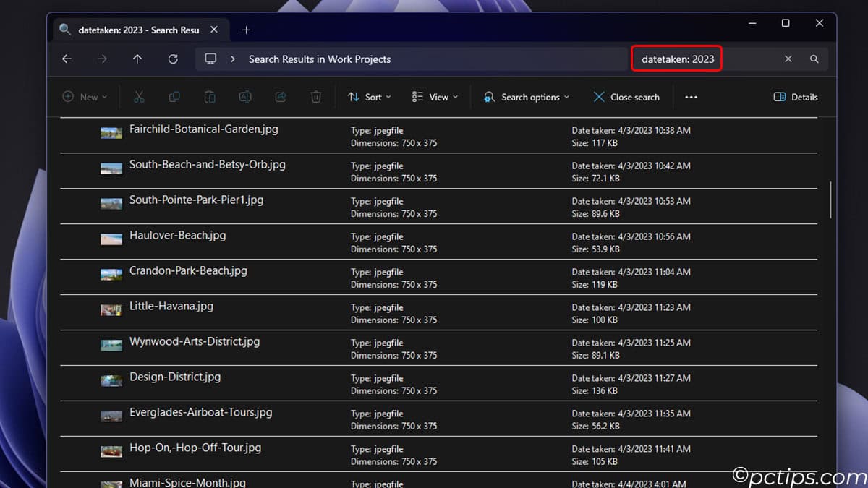Expand the View dropdown menu
This screenshot has height=488, width=868.
pyautogui.click(x=435, y=97)
